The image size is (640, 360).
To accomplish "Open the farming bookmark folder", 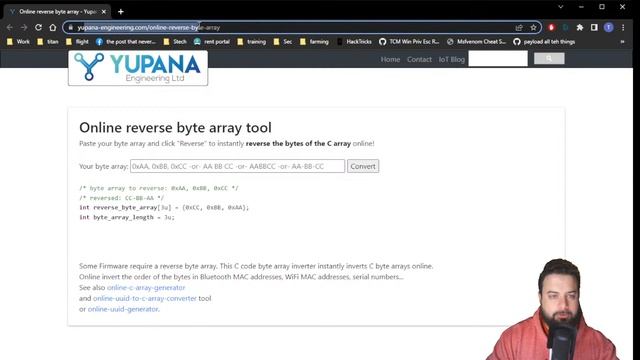I will click(x=314, y=42).
